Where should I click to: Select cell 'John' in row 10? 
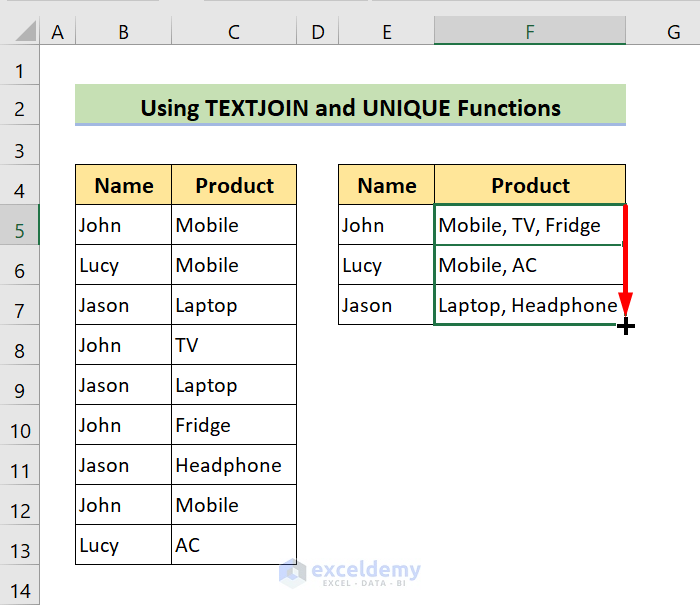pos(124,425)
